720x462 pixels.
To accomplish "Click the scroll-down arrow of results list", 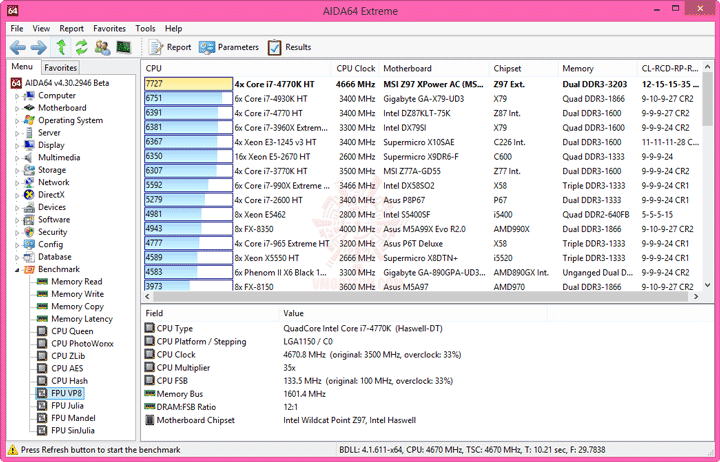I will (x=707, y=285).
